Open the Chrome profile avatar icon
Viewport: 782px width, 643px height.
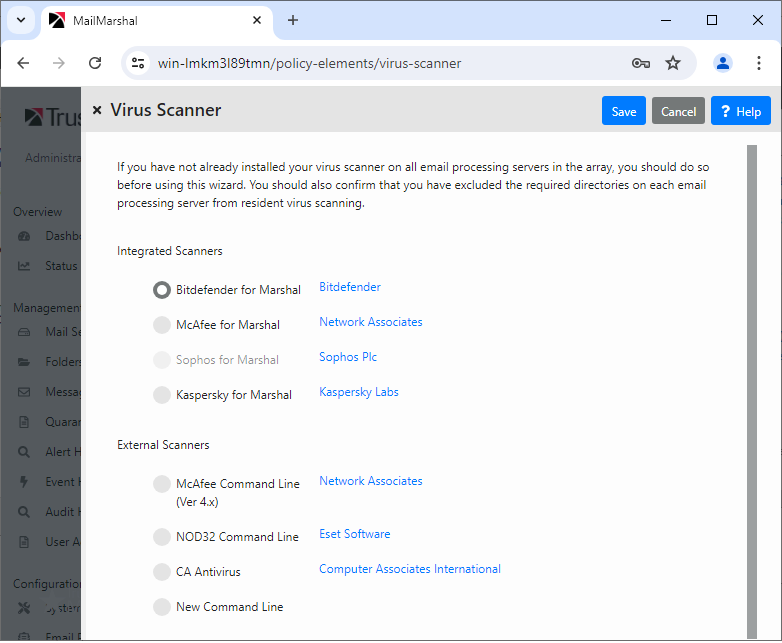[722, 63]
